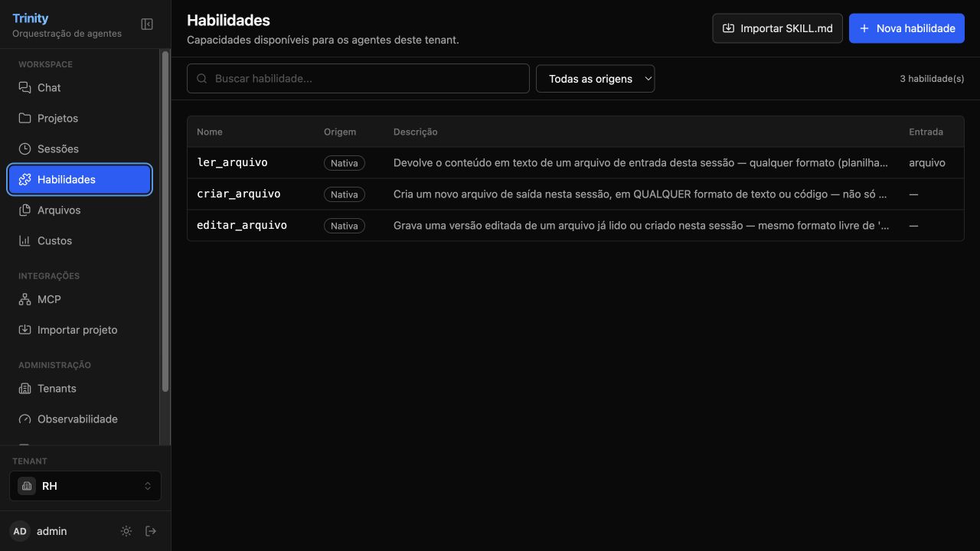Click the import icon in Importar SKILL.md
980x551 pixels.
tap(729, 28)
